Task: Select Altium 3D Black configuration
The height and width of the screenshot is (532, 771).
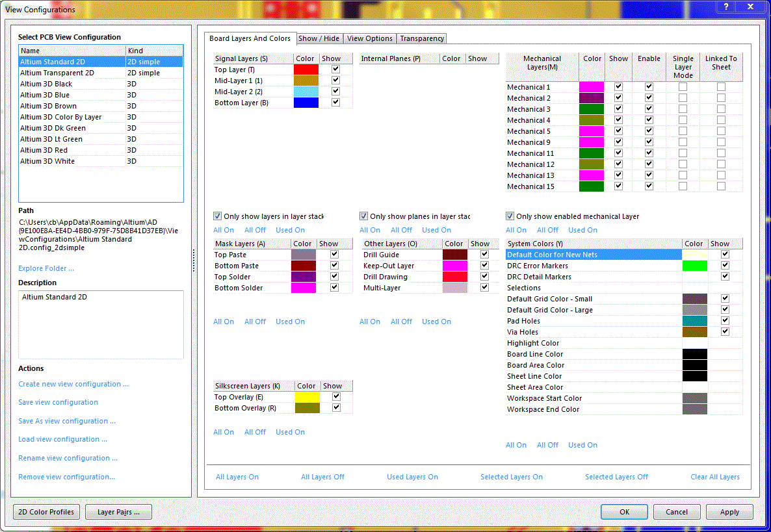Action: tap(101, 84)
